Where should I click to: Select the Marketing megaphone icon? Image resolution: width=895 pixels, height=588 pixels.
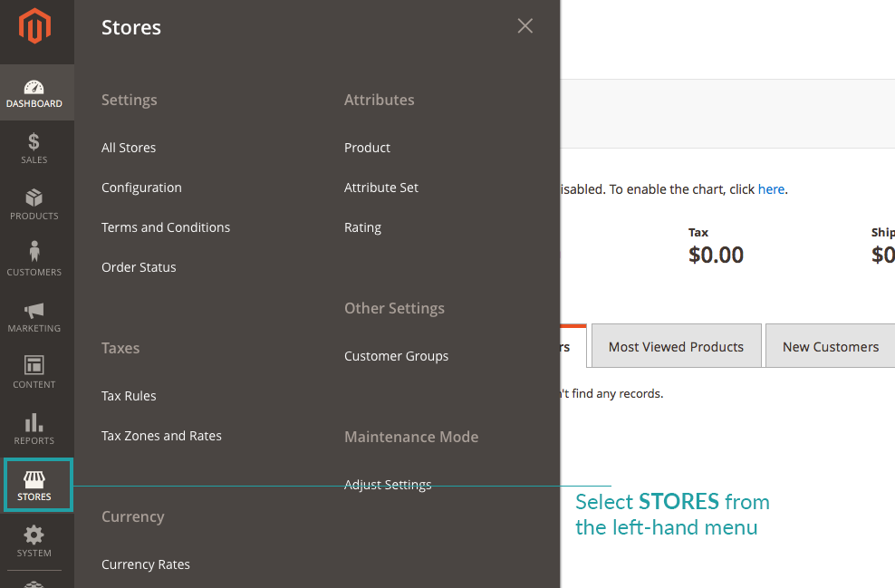tap(34, 311)
